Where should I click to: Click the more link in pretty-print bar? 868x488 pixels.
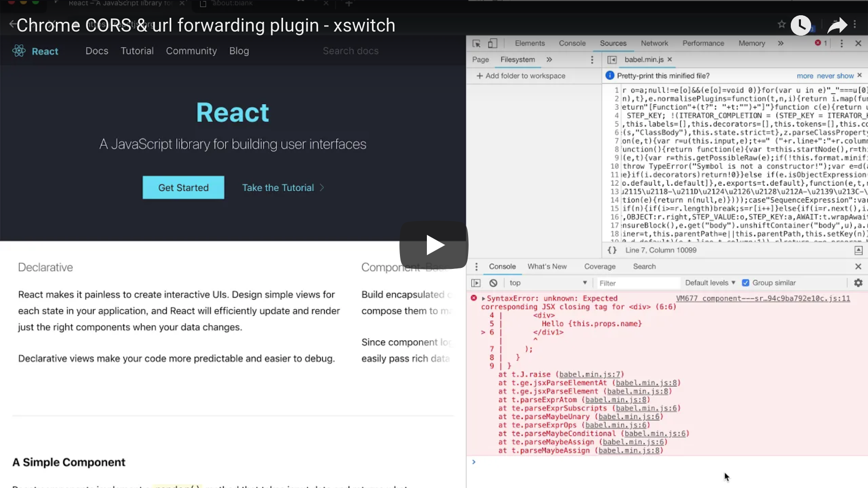coord(805,76)
